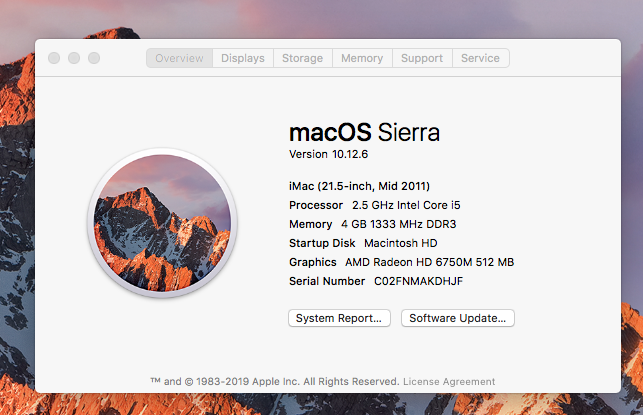
Task: Switch to the Overview tab
Action: (x=179, y=58)
